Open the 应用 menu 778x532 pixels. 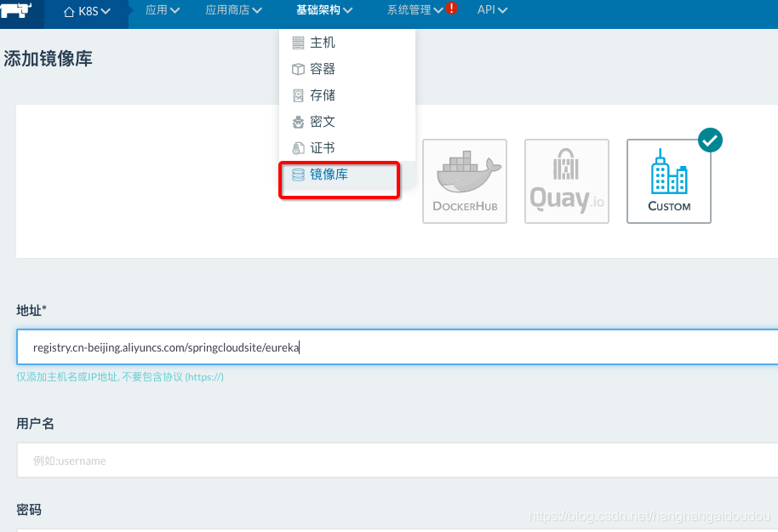coord(163,10)
